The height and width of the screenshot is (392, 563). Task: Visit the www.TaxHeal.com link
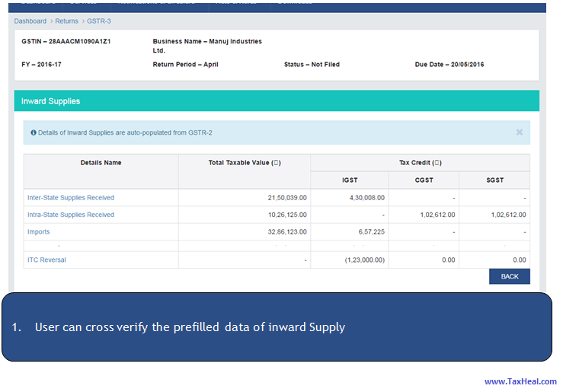point(520,382)
